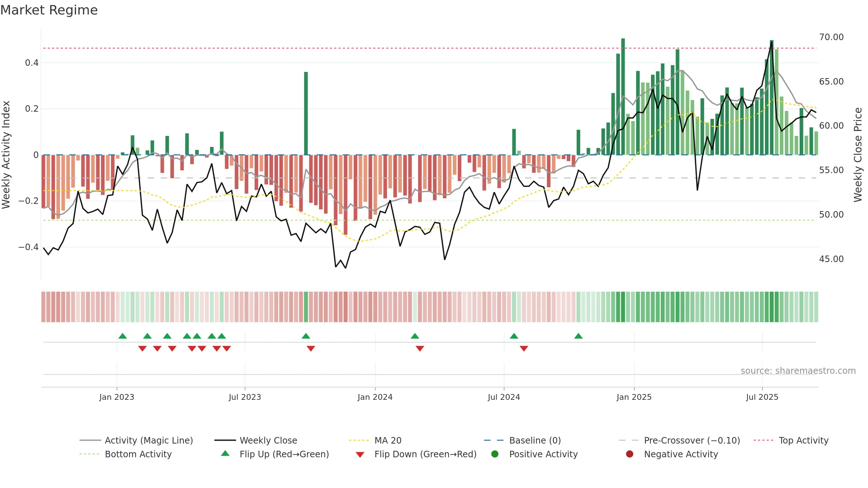This screenshot has height=488, width=868.
Task: Click the 65.00 price axis label
Action: [x=831, y=81]
